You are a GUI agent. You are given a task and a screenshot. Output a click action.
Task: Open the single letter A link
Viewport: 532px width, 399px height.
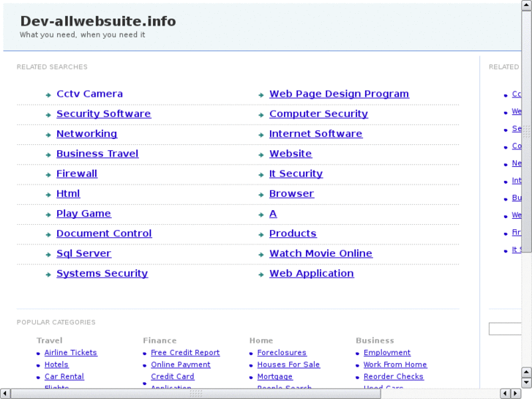pos(273,214)
